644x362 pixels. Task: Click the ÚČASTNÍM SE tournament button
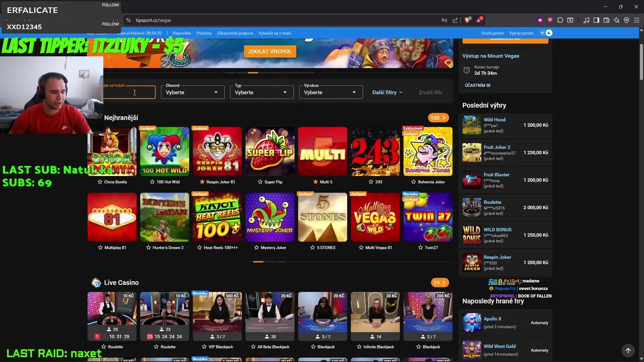477,85
